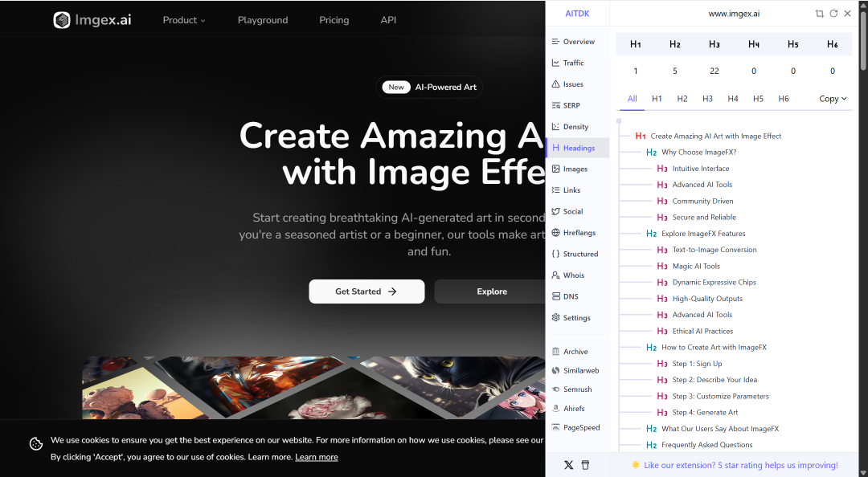868x477 pixels.
Task: Open the Overview panel in AITDK sidebar
Action: pyautogui.click(x=577, y=42)
